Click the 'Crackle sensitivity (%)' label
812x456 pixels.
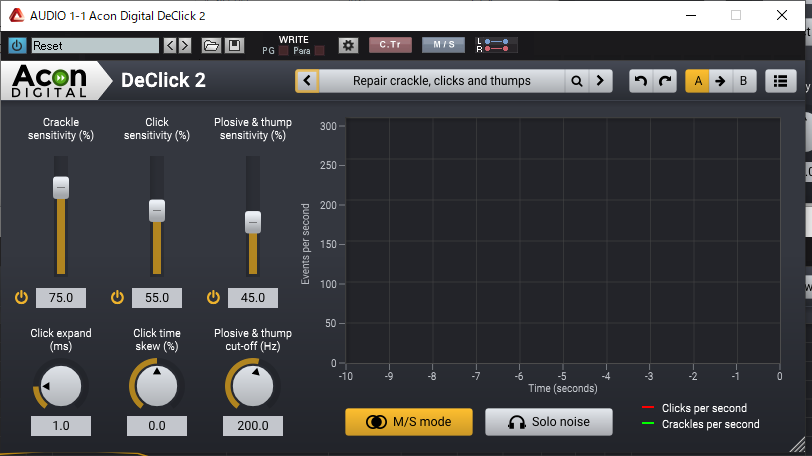click(61, 128)
